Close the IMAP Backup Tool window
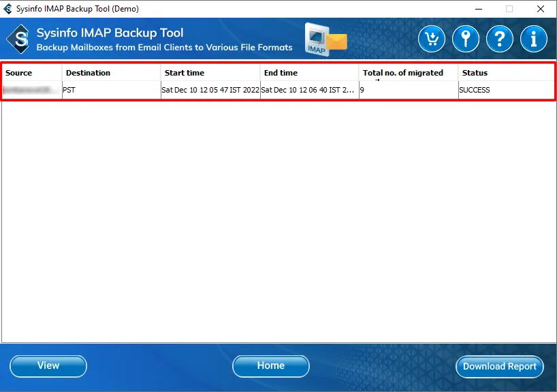 pos(541,9)
